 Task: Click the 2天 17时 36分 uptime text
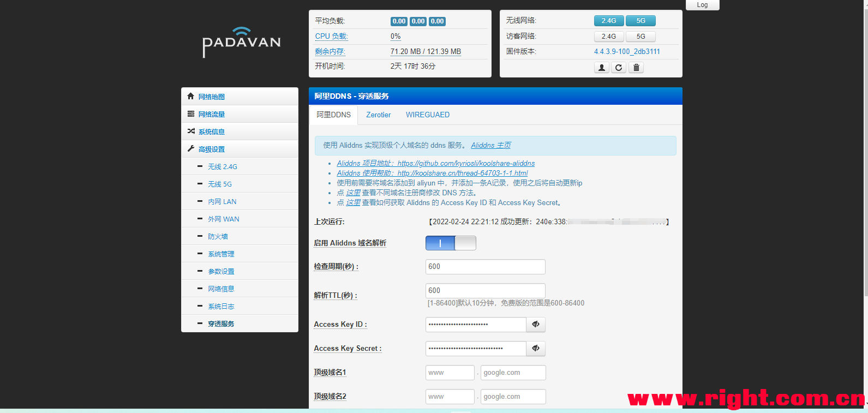[413, 67]
